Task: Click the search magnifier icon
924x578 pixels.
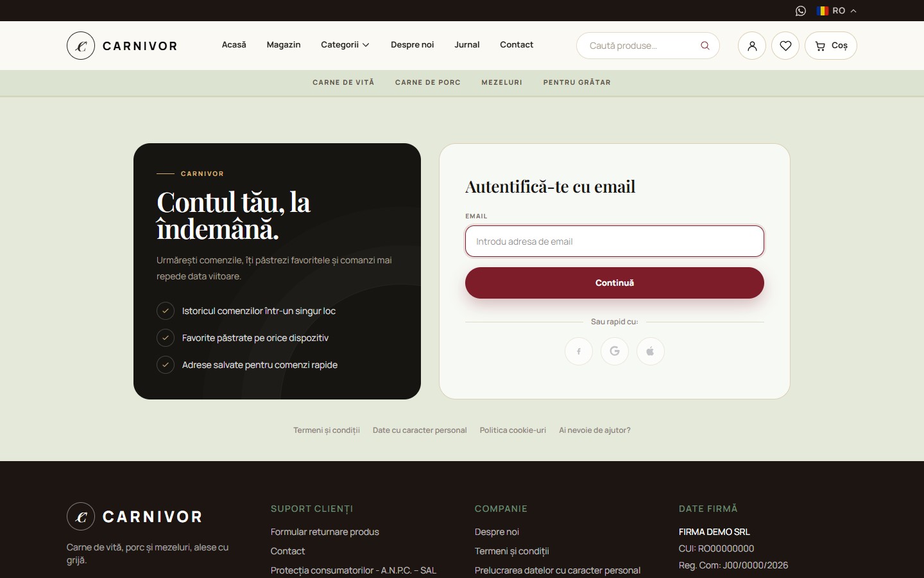Action: 705,46
